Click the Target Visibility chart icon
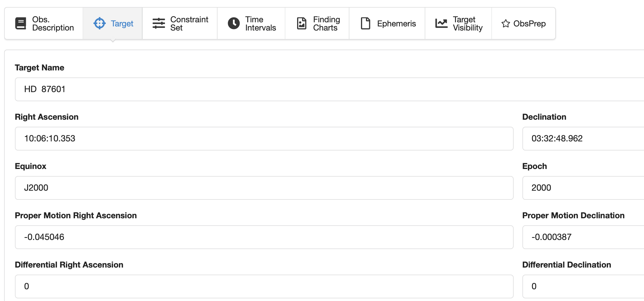This screenshot has width=644, height=301. coord(441,23)
